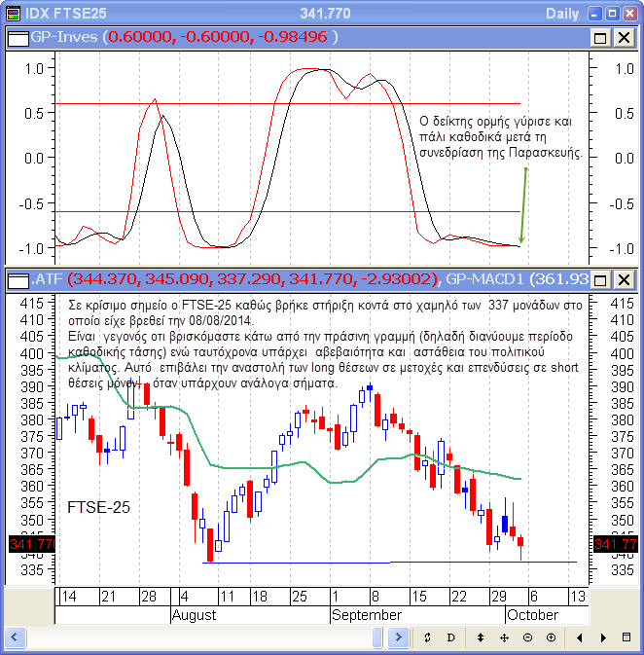
Task: Select the GP-MACD1 indicator label
Action: 488,280
